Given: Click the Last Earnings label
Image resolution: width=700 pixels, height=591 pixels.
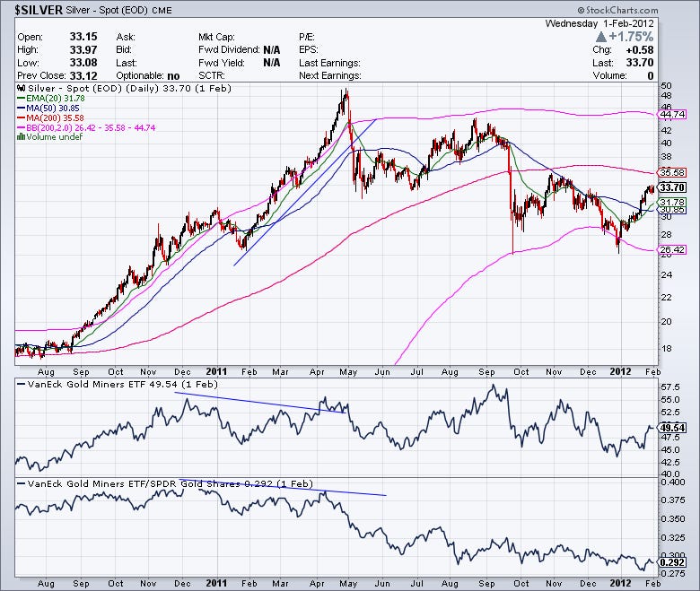Looking at the screenshot, I should [329, 63].
